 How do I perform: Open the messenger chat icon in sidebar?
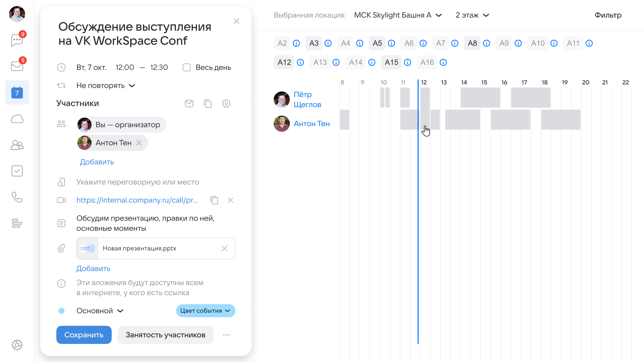(17, 40)
